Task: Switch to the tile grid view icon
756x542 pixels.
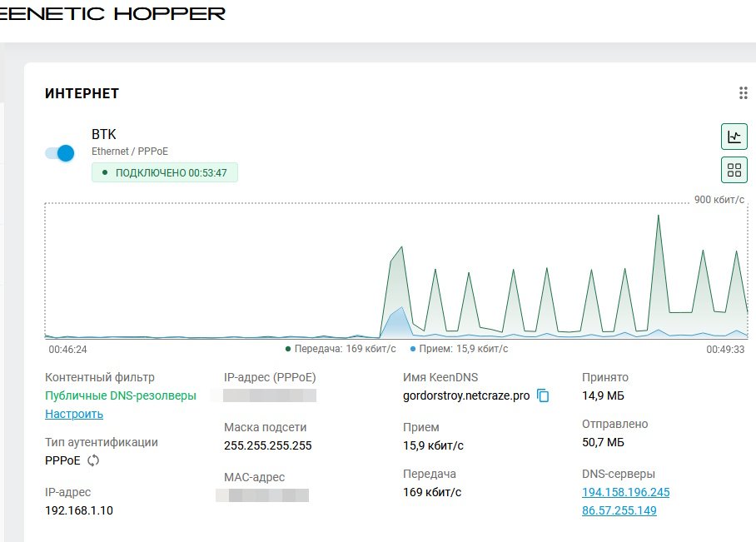Action: (734, 171)
